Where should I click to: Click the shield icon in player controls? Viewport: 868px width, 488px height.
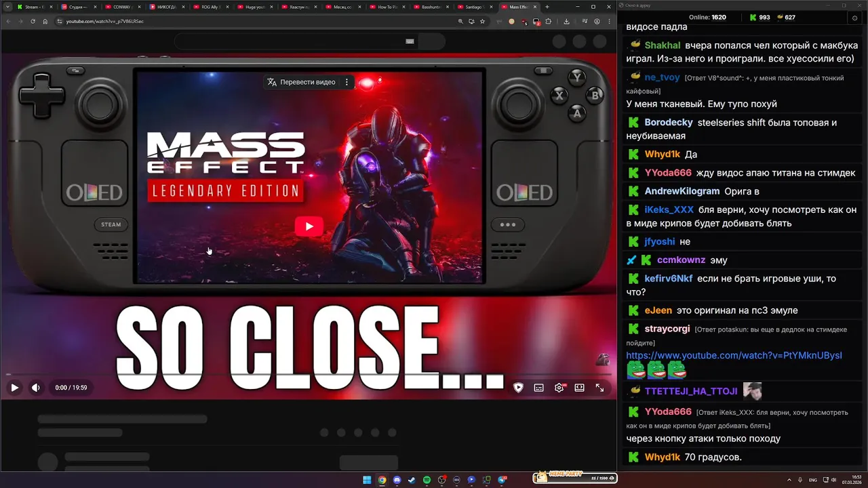[518, 388]
